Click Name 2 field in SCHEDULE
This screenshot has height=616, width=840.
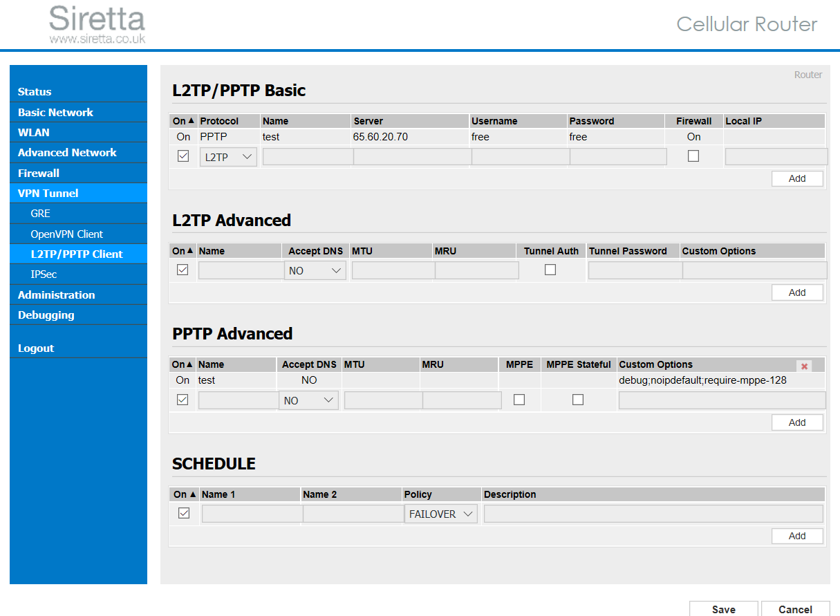click(x=353, y=513)
